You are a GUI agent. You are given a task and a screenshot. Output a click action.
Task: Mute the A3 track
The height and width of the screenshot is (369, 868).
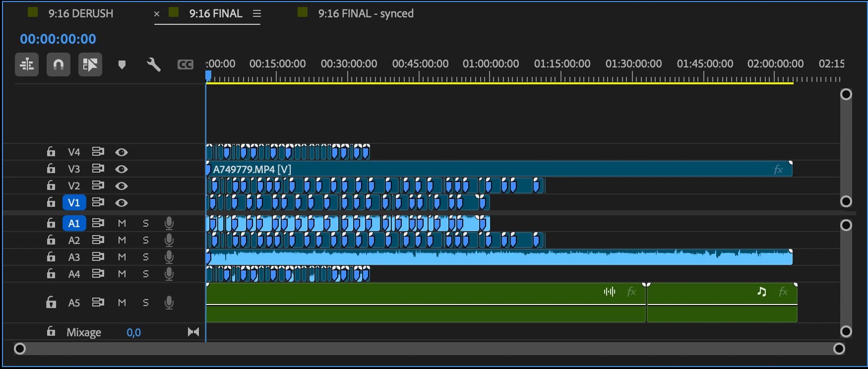(122, 257)
